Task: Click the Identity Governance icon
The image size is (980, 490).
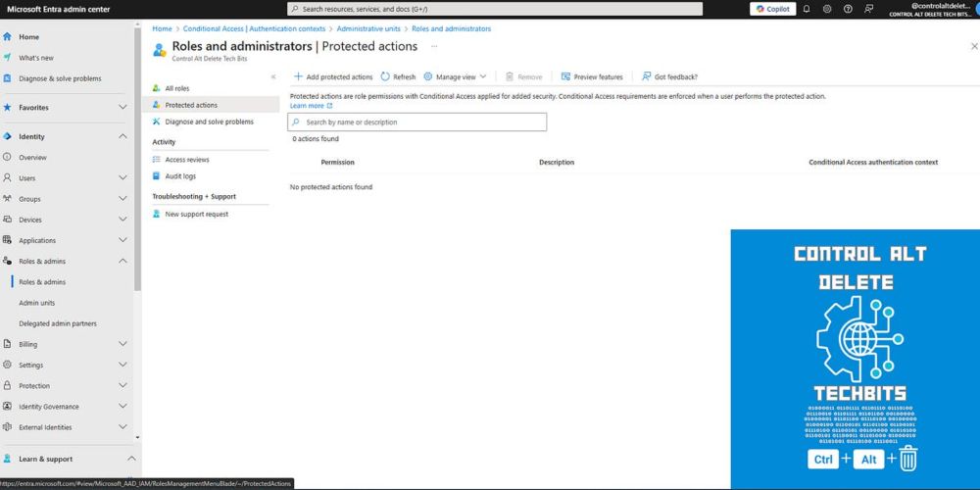Action: (8, 407)
